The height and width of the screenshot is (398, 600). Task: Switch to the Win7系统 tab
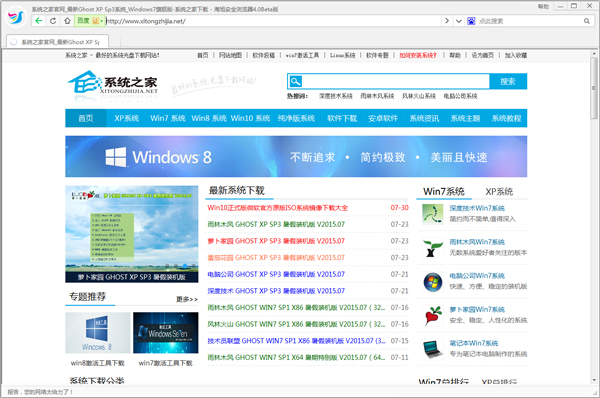(x=444, y=191)
